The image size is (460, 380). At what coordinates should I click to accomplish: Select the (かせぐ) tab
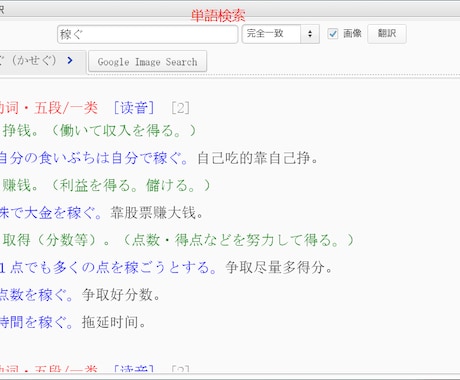tap(43, 62)
